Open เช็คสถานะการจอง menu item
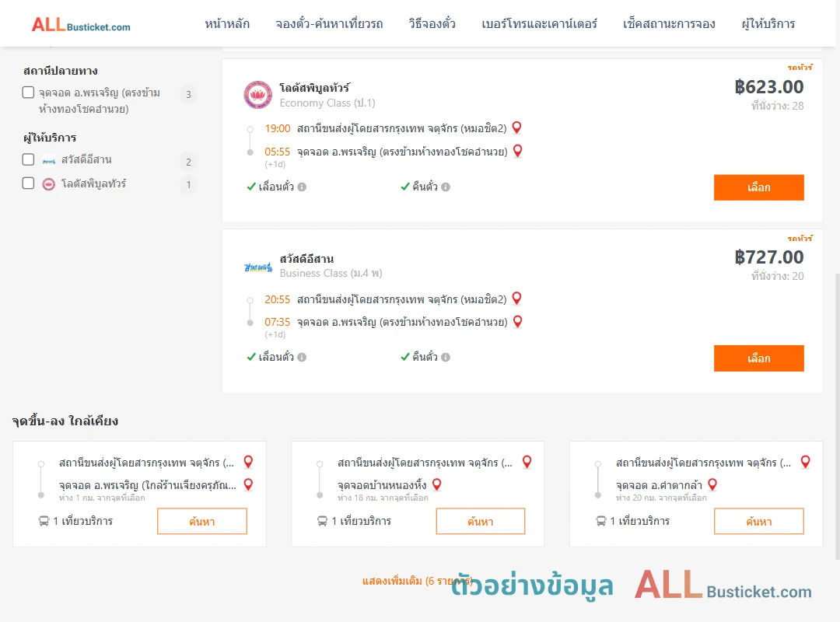The width and height of the screenshot is (840, 622). click(669, 23)
